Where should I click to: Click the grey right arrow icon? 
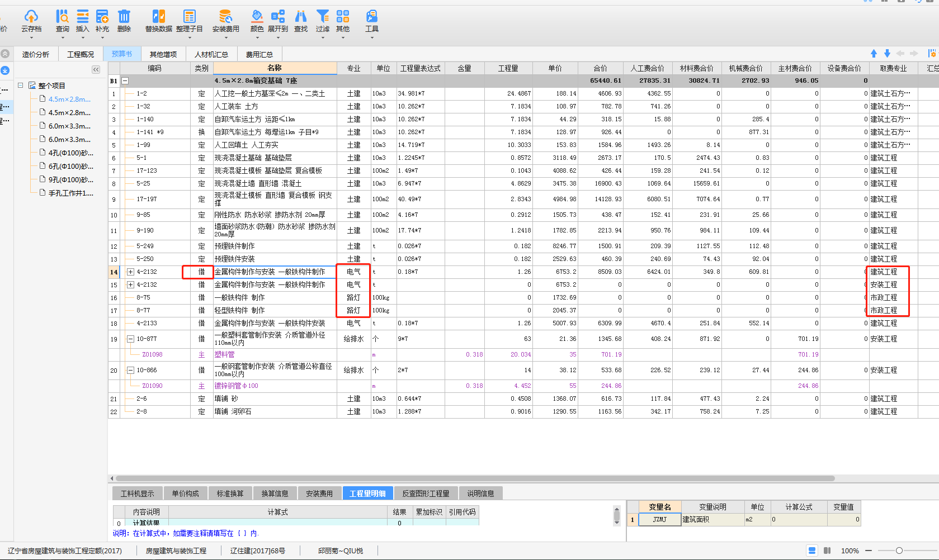tap(914, 54)
